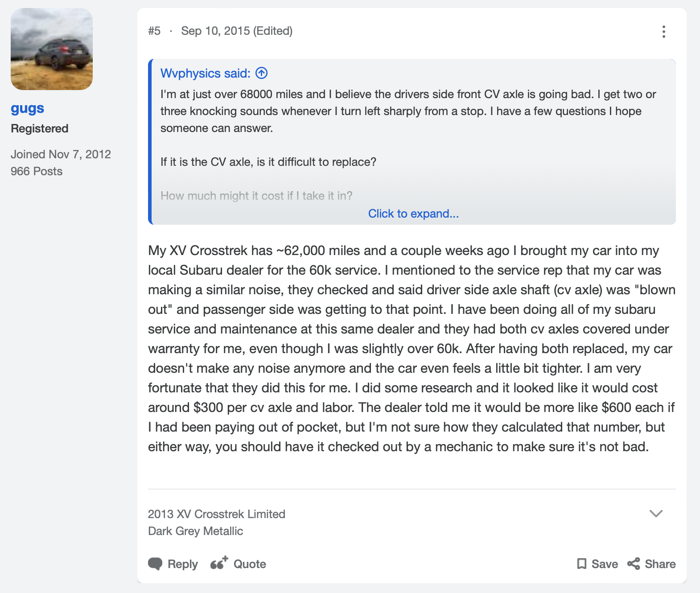Open the post #5 permalink
The width and height of the screenshot is (700, 593).
(154, 31)
